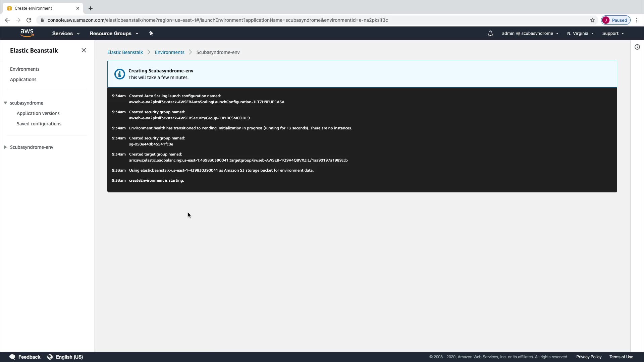The height and width of the screenshot is (362, 644).
Task: Click the AWS logo home icon
Action: click(x=27, y=33)
